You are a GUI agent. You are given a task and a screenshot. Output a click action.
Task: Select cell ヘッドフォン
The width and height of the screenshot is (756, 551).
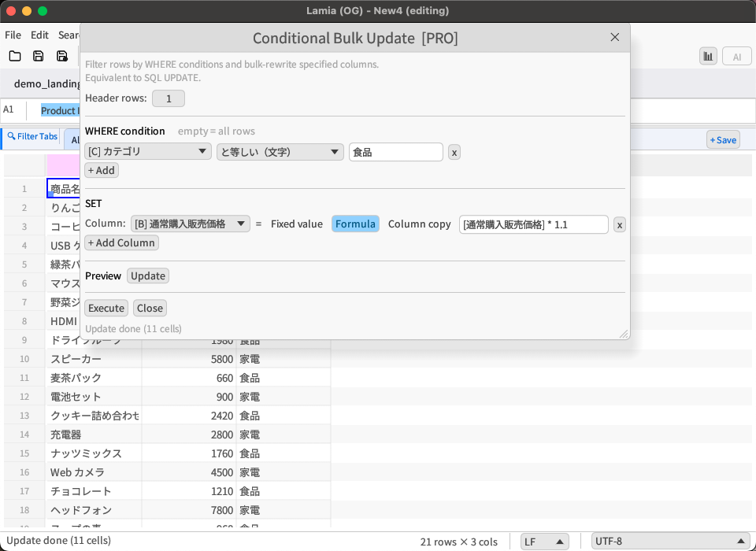94,510
